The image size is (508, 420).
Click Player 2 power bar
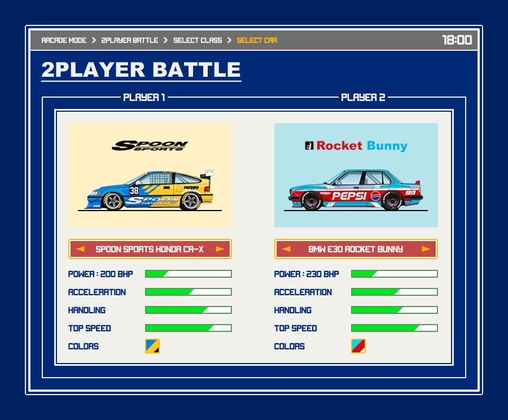395,274
